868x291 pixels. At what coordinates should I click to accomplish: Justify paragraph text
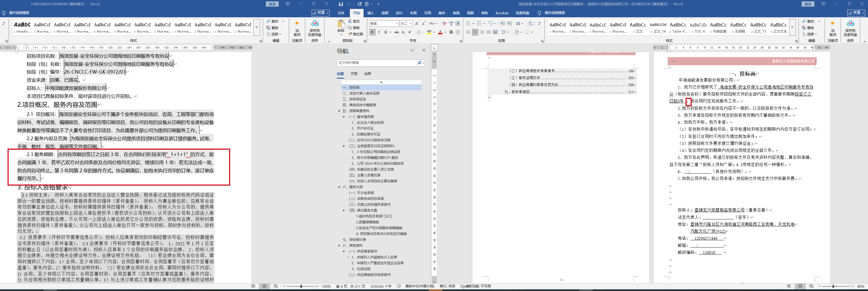(489, 32)
